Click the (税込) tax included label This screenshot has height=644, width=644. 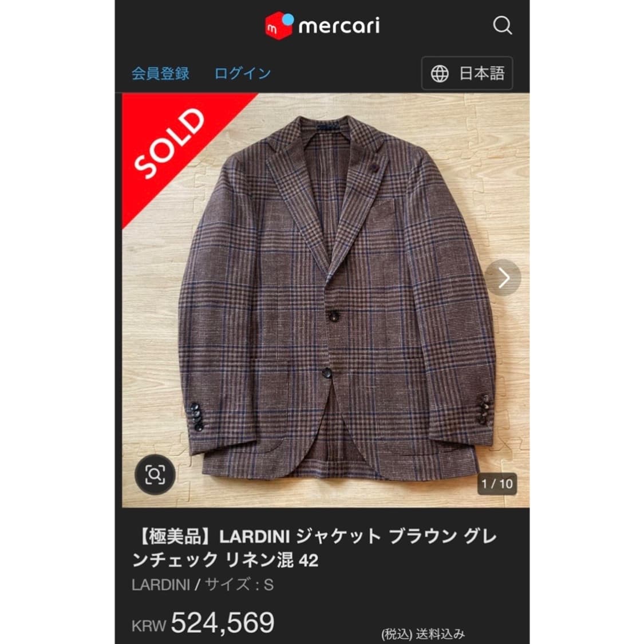(x=397, y=634)
